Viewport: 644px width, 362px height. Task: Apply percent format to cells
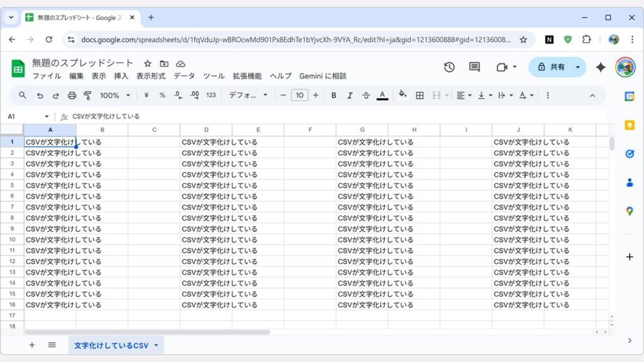tap(162, 95)
